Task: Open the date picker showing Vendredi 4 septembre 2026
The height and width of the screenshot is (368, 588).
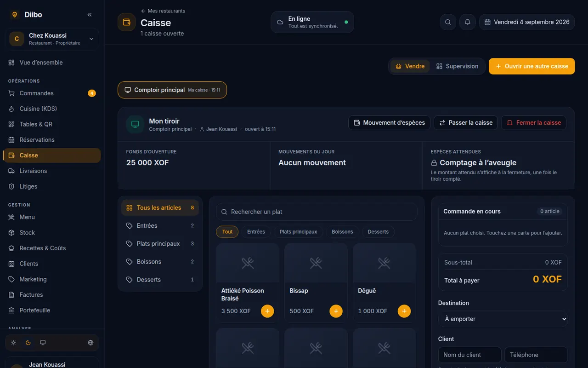Action: pyautogui.click(x=527, y=22)
